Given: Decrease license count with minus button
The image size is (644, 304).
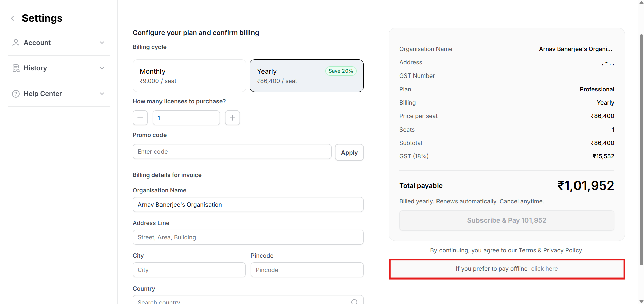Looking at the screenshot, I should (x=140, y=118).
